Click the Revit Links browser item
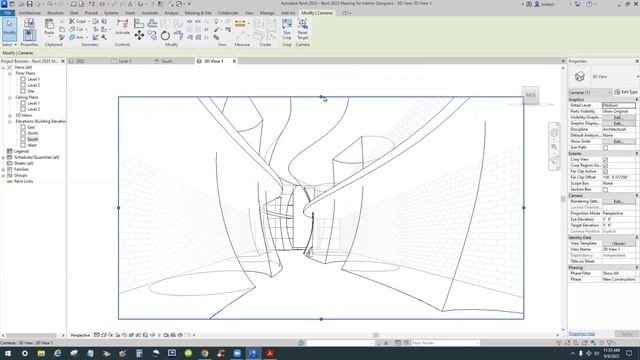The image size is (640, 360). (x=23, y=181)
